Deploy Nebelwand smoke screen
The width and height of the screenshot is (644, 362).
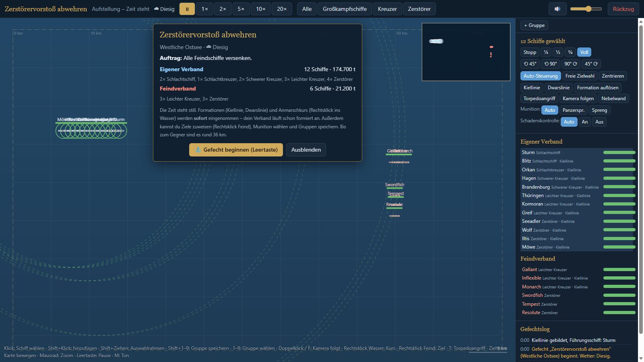point(613,99)
